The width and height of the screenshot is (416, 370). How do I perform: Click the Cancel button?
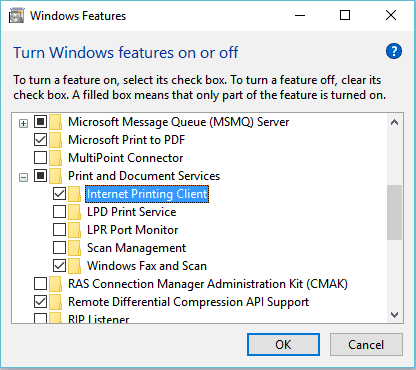[x=366, y=345]
